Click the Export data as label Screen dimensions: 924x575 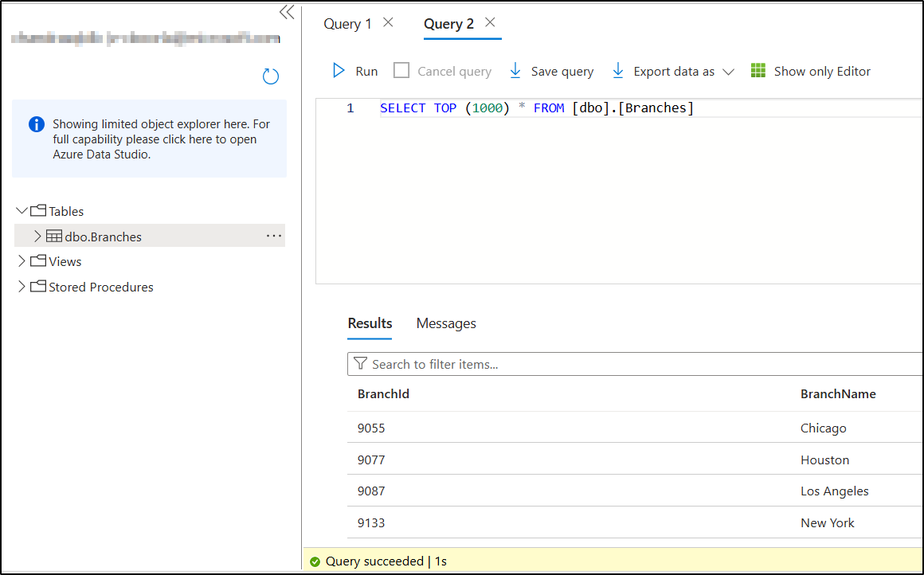pyautogui.click(x=674, y=72)
